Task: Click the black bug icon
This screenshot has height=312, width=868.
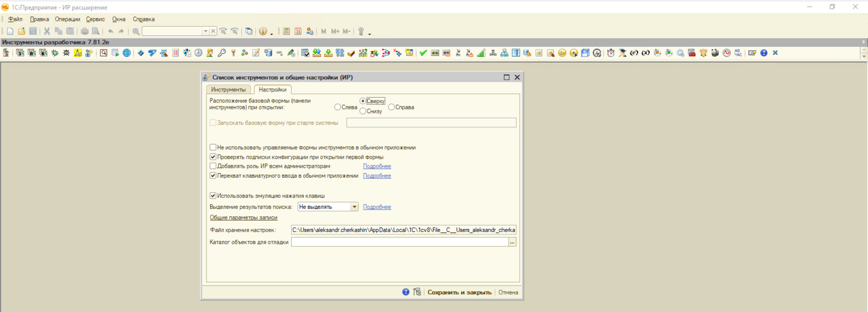Action: coord(67,53)
